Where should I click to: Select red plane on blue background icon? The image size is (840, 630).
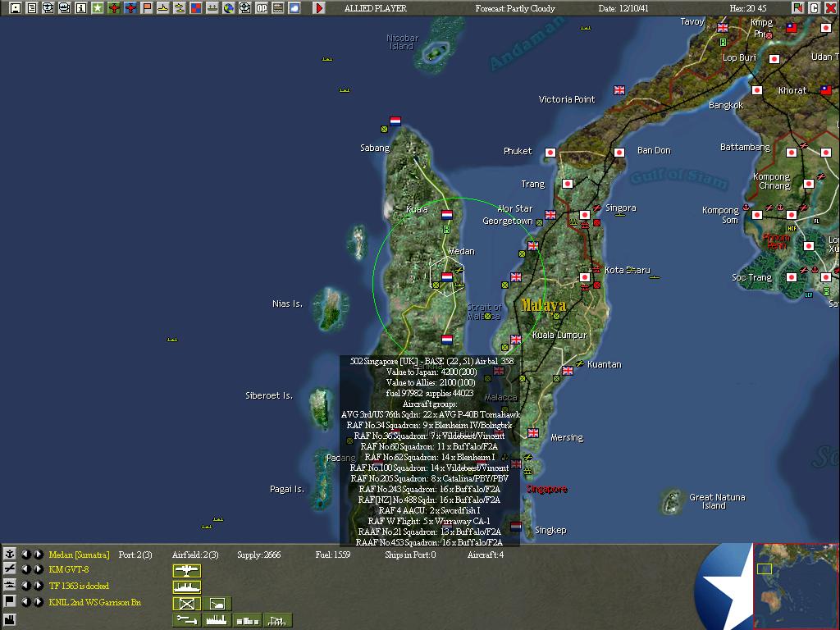click(130, 8)
